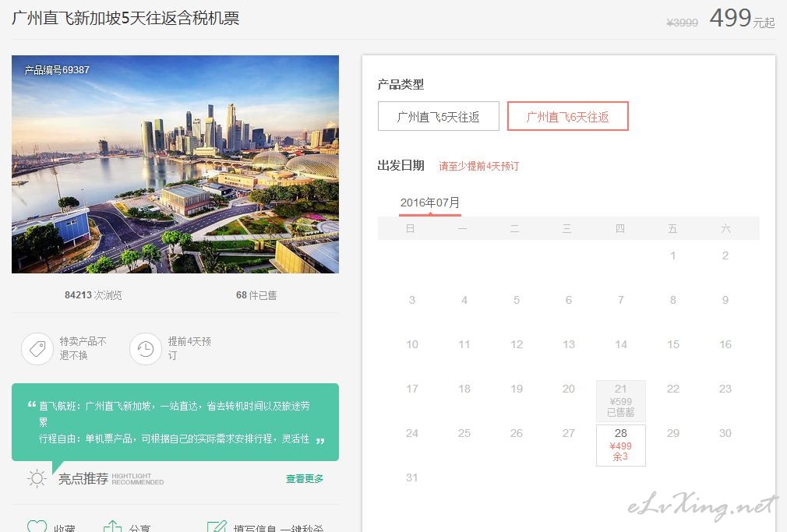Click the price tag no-refund icon

pyautogui.click(x=37, y=349)
